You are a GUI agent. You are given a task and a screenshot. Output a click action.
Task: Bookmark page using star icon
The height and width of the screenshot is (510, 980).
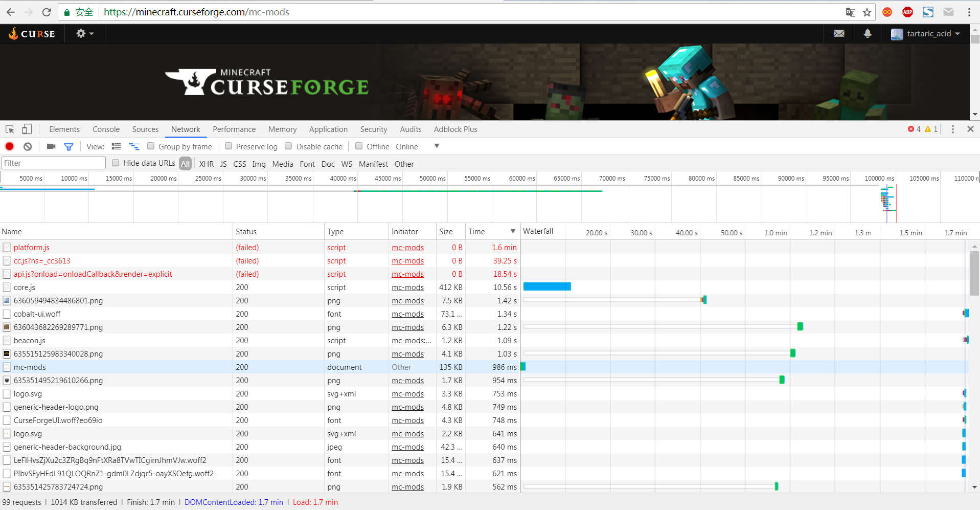[x=867, y=12]
